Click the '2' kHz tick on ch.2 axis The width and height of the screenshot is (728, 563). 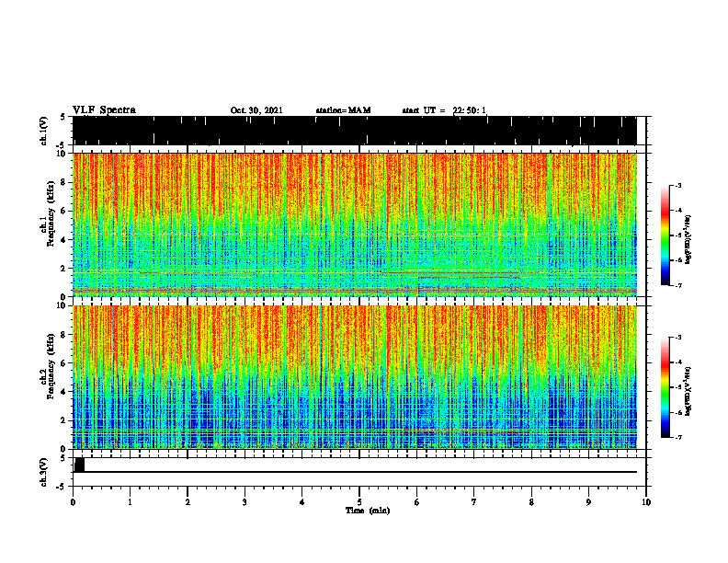[63, 420]
